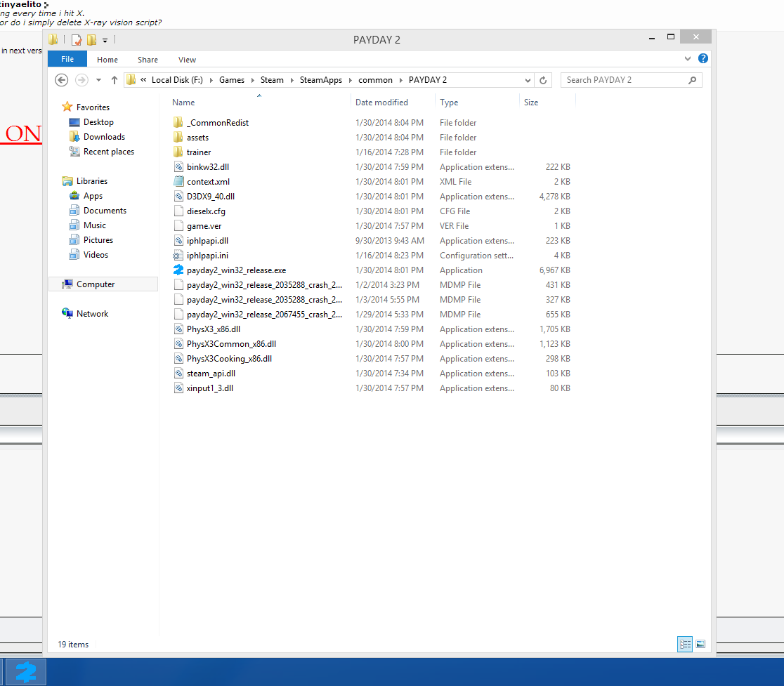Viewport: 784px width, 686px height.
Task: Expand the ribbon with the chevron
Action: coord(688,58)
